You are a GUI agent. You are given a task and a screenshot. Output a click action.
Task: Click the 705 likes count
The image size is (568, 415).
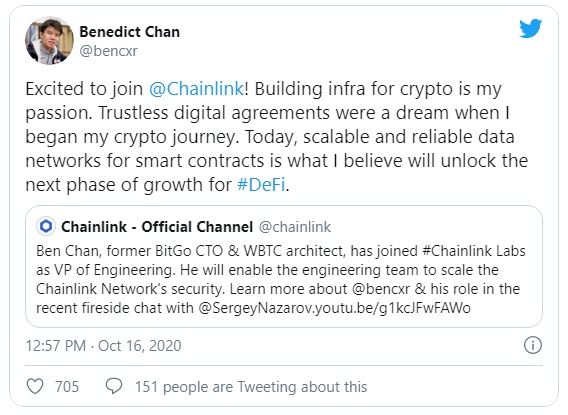tap(67, 387)
